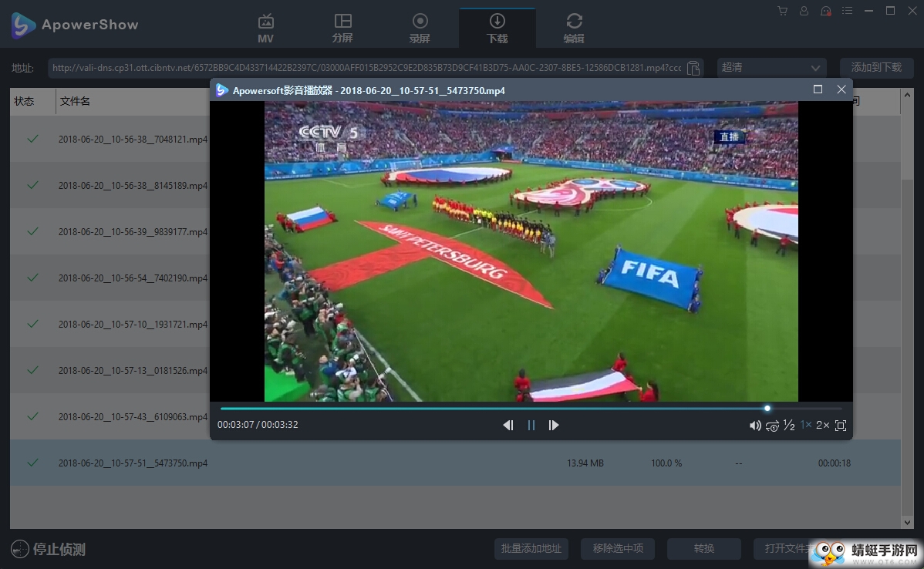Click the ApowerShow logo

75,25
